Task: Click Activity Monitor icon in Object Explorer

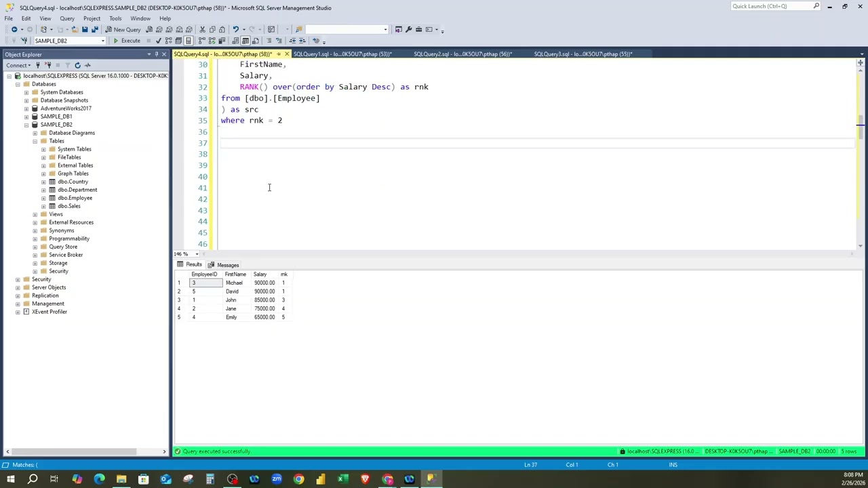Action: pos(87,65)
